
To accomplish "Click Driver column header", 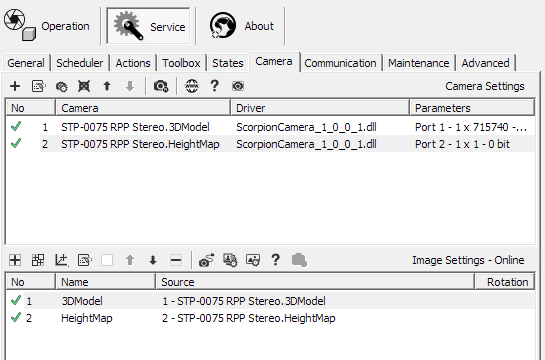I will [x=320, y=108].
